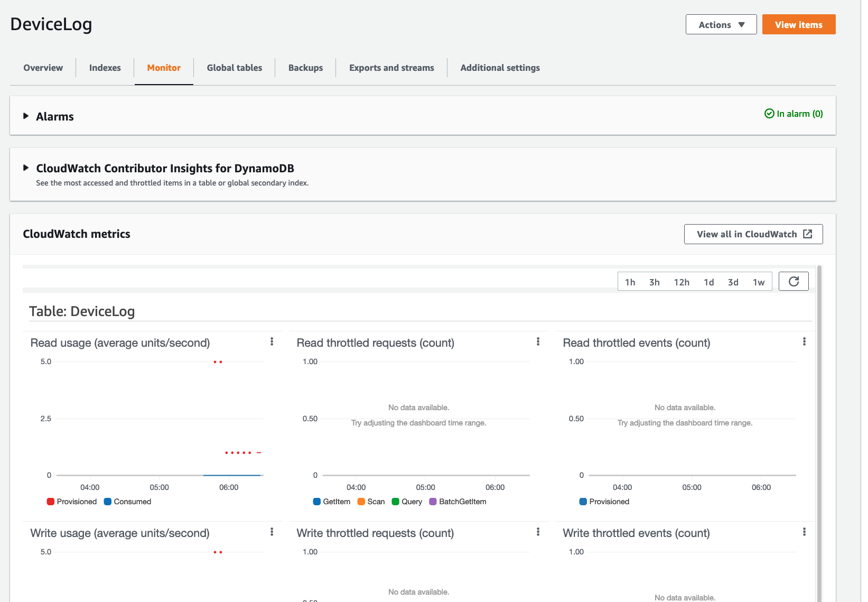Set time range to 1d

pos(709,282)
